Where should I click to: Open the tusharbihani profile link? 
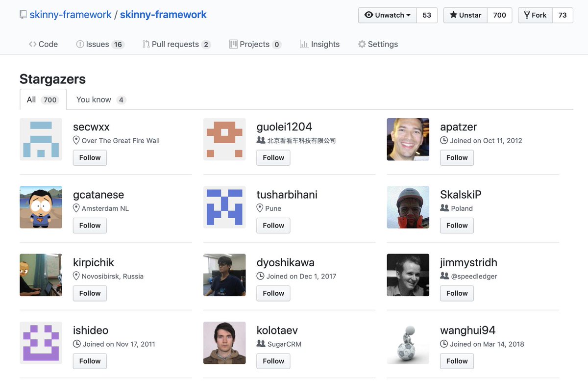(x=287, y=195)
